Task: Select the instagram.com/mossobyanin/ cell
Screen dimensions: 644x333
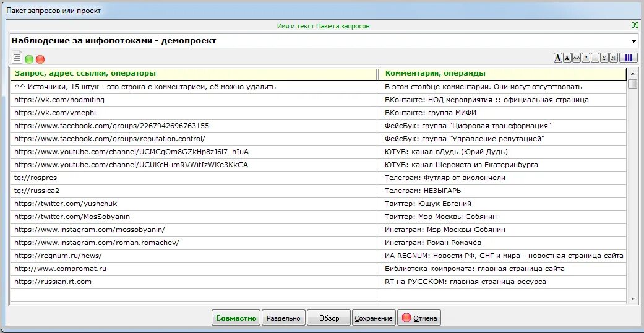Action: pos(194,230)
